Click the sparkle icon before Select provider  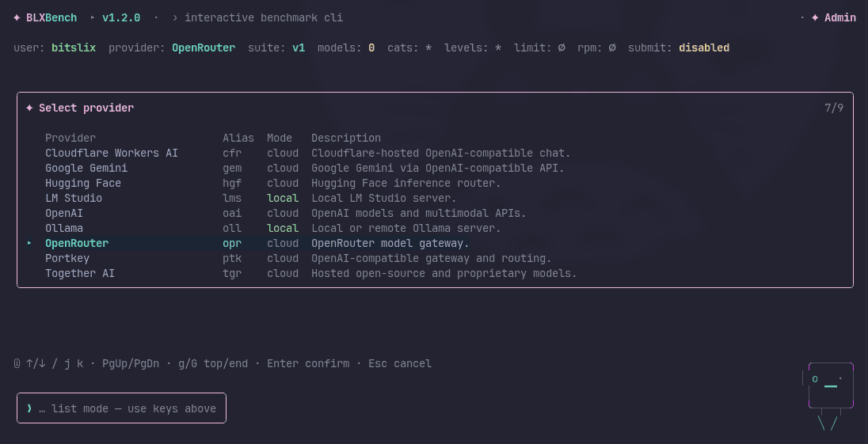29,108
